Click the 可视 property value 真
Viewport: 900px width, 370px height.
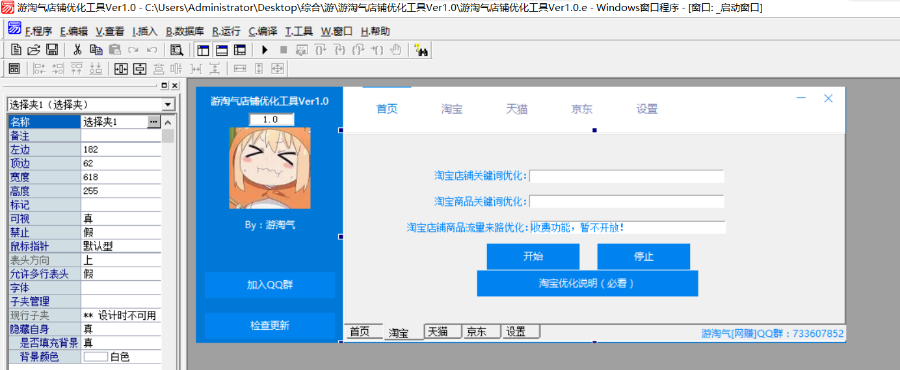(x=121, y=219)
